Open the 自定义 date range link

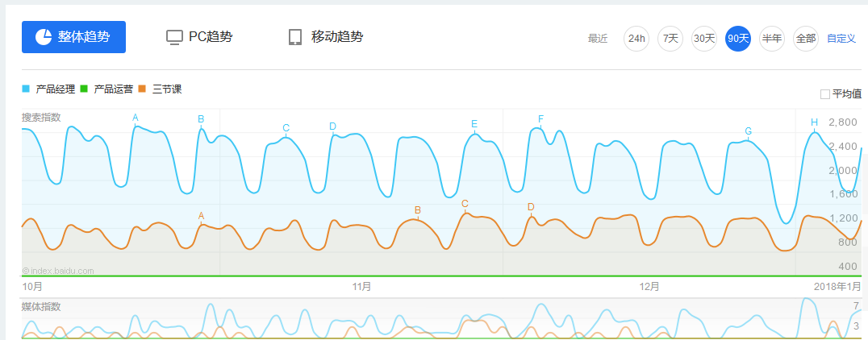click(841, 39)
